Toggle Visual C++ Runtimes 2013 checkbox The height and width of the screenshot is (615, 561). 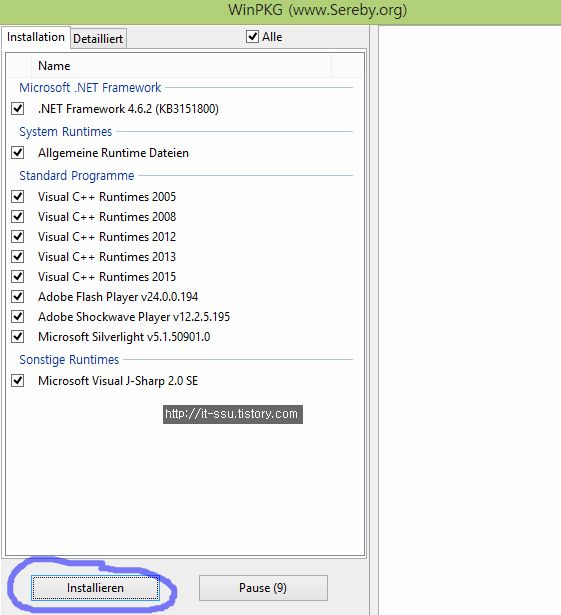tap(18, 257)
